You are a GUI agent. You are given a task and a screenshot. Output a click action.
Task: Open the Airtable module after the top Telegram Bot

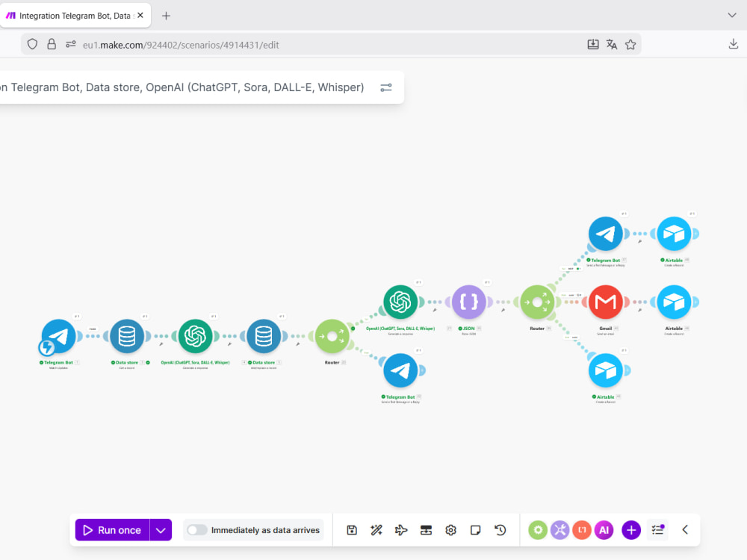coord(674,234)
